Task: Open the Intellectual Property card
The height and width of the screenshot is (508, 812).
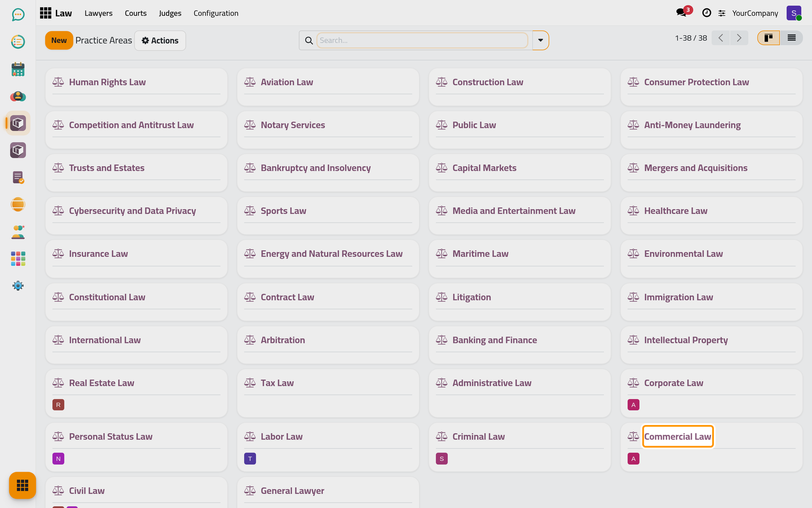Action: [x=711, y=345]
